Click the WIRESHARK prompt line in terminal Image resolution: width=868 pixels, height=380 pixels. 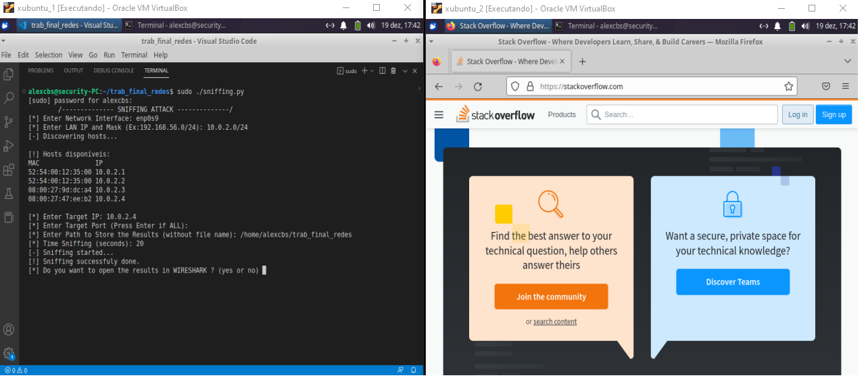(147, 270)
